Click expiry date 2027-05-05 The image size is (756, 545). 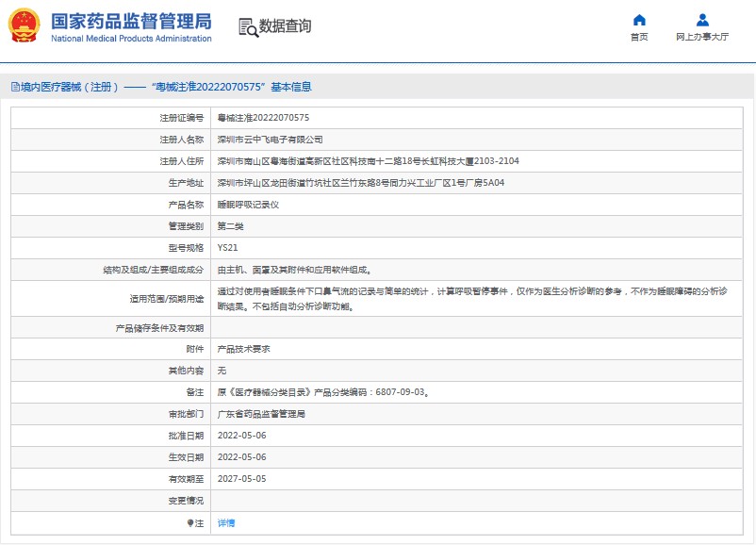click(x=241, y=479)
